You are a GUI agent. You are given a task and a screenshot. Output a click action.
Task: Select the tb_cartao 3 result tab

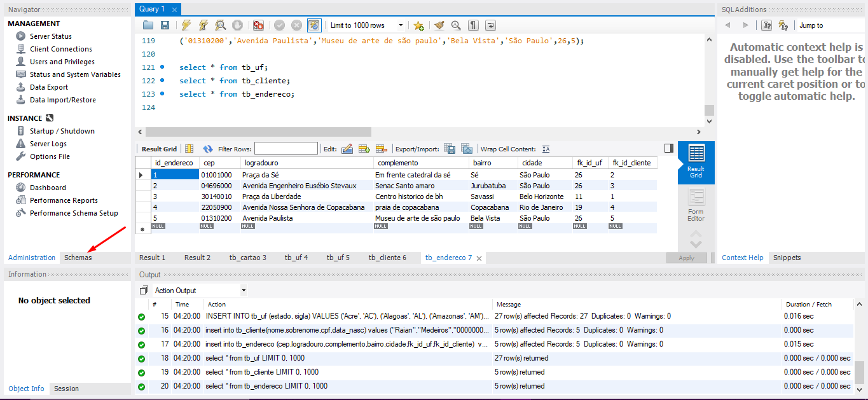[x=248, y=258]
